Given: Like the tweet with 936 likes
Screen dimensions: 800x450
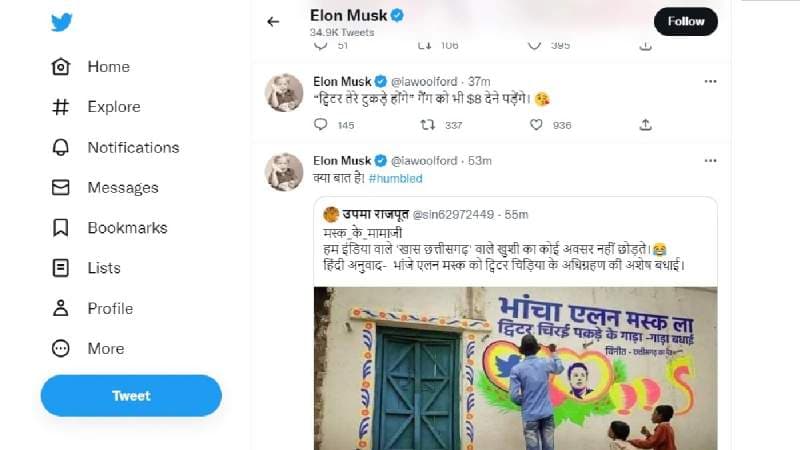Looking at the screenshot, I should (536, 125).
